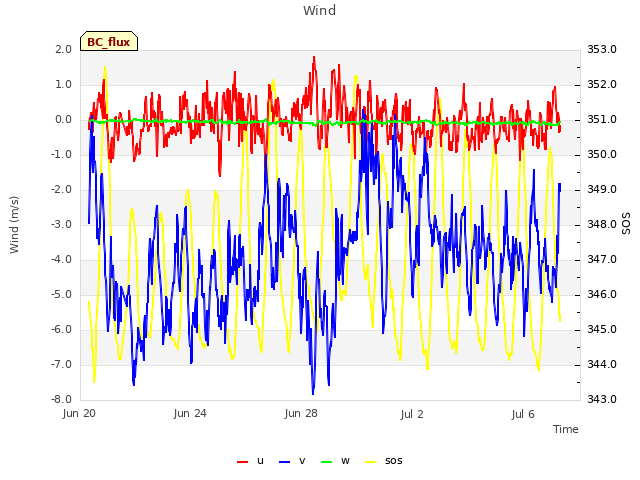Click the 2.0 left axis value
Image resolution: width=640 pixels, height=480 pixels.
[x=64, y=49]
